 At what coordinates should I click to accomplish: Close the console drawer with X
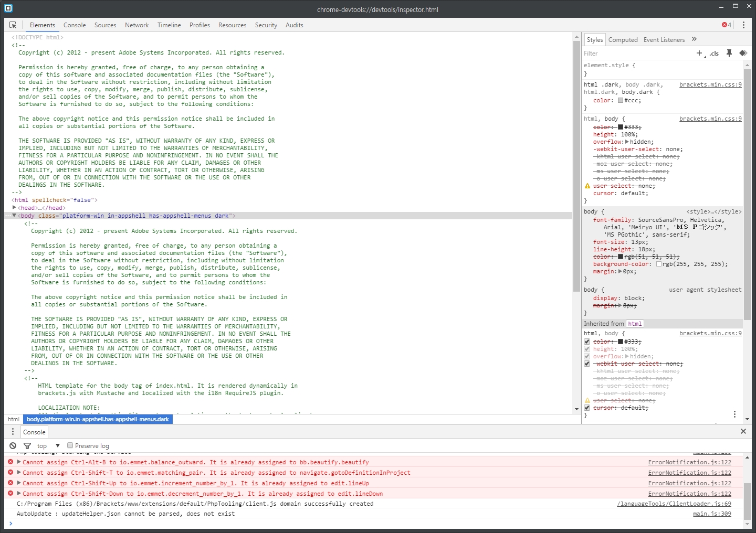(743, 431)
